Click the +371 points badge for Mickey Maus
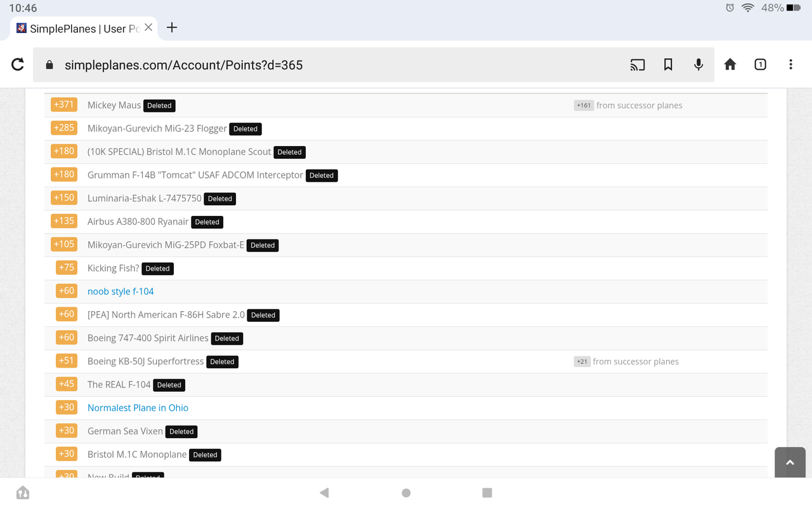This screenshot has width=812, height=508. [x=64, y=105]
